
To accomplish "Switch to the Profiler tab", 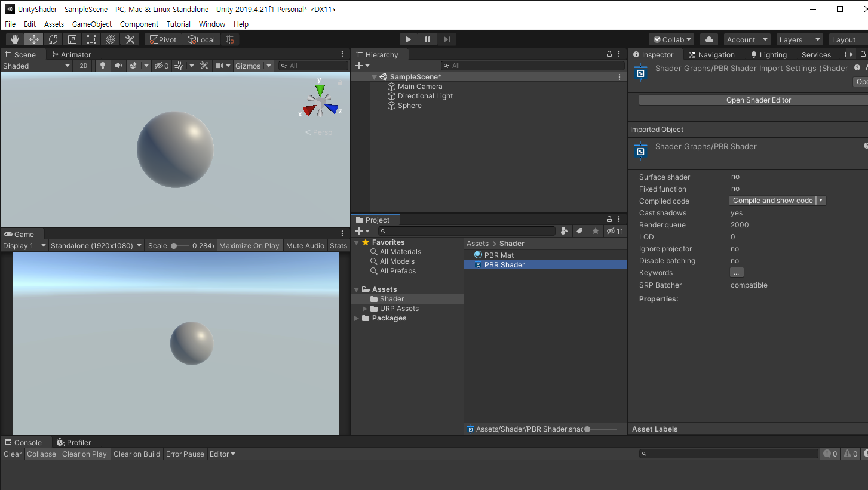I will click(73, 442).
